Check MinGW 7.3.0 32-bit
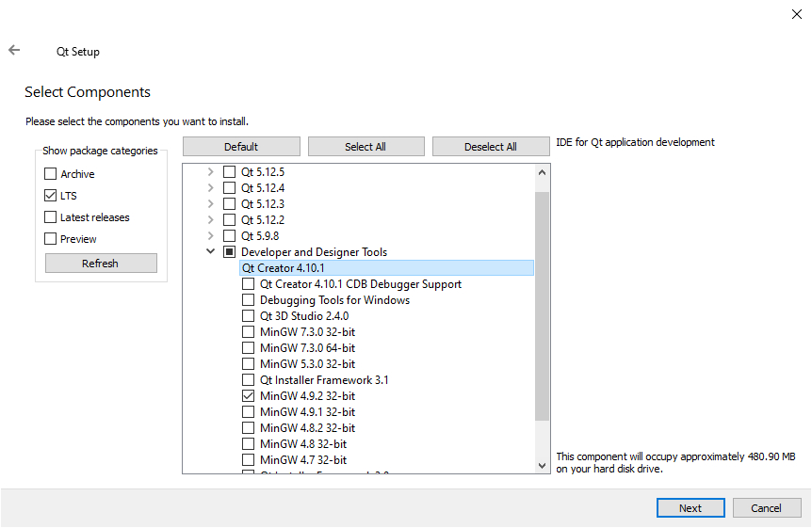812x528 pixels. click(248, 332)
